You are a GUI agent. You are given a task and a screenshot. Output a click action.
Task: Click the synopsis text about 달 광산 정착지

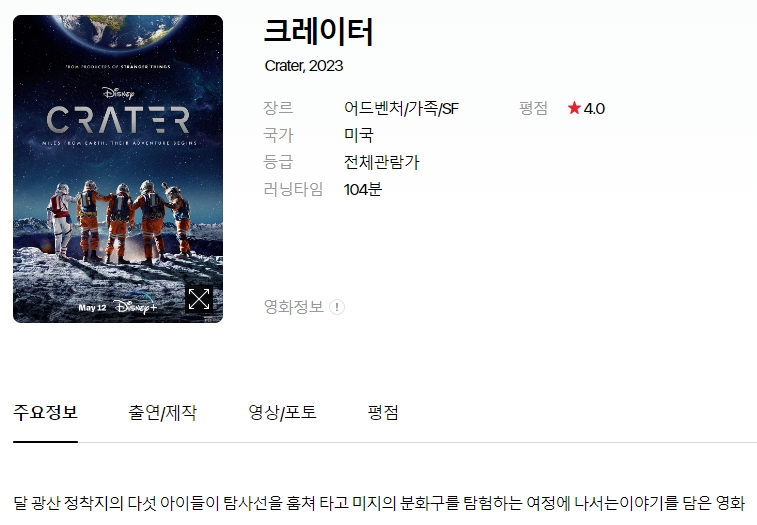(x=379, y=503)
